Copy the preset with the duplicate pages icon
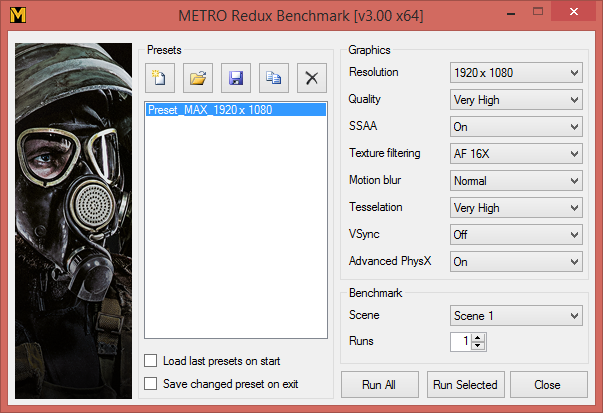Screen dimensions: 603x413 (x=274, y=78)
